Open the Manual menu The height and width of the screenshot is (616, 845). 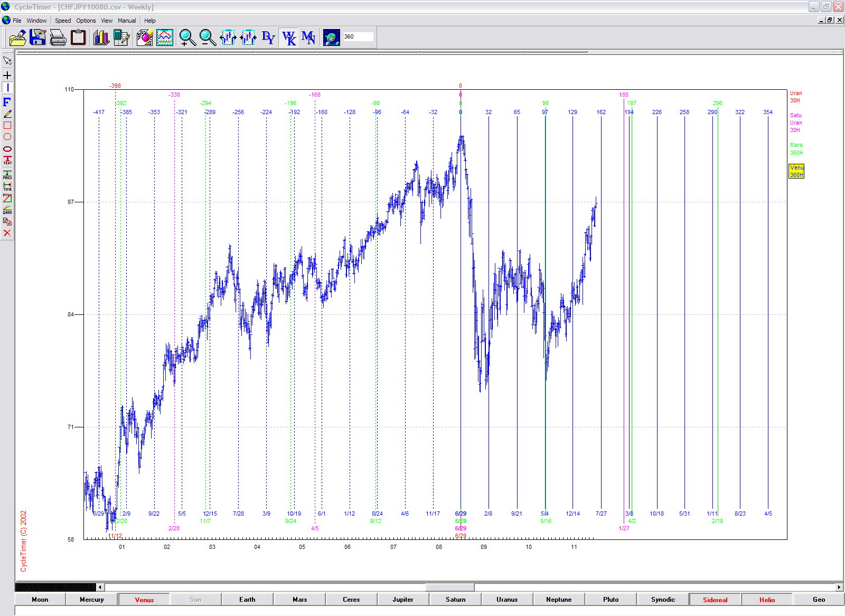tap(127, 21)
